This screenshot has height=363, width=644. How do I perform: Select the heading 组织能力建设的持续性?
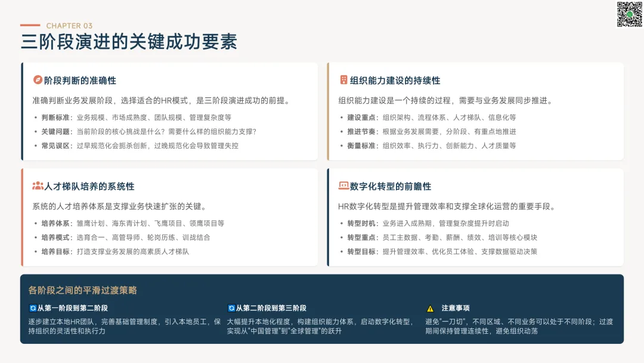395,81
